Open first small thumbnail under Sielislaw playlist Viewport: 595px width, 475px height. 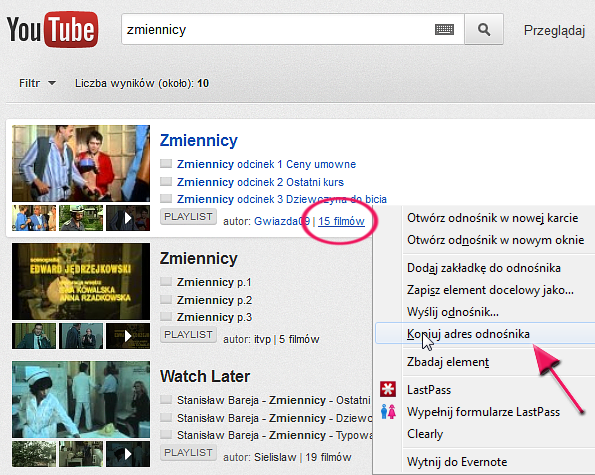click(34, 454)
